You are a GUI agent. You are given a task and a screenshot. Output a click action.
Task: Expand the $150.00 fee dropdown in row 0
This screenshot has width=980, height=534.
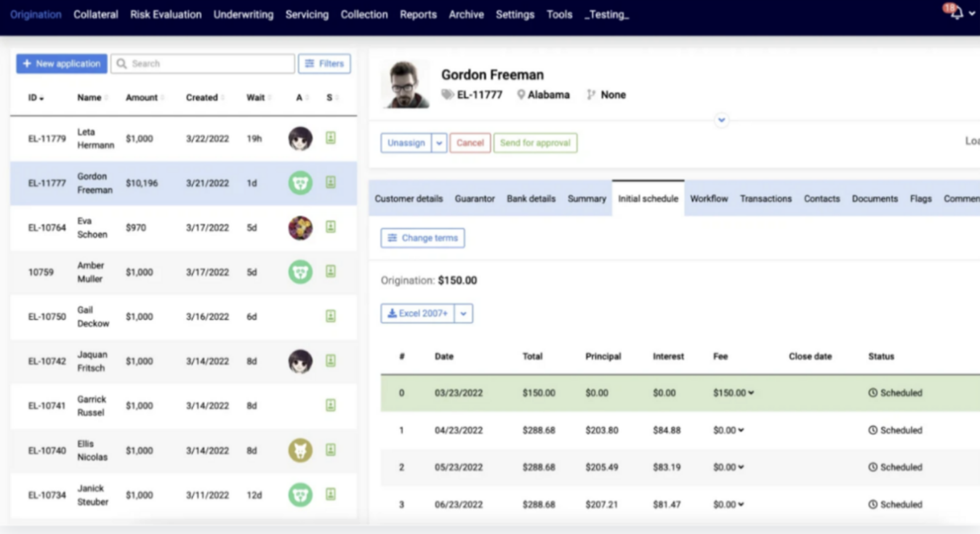750,393
